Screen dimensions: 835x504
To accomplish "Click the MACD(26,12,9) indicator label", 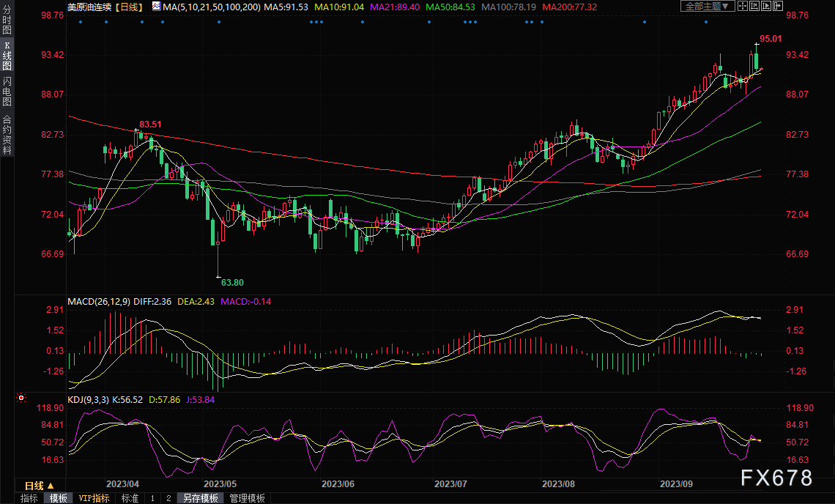I will click(x=99, y=302).
